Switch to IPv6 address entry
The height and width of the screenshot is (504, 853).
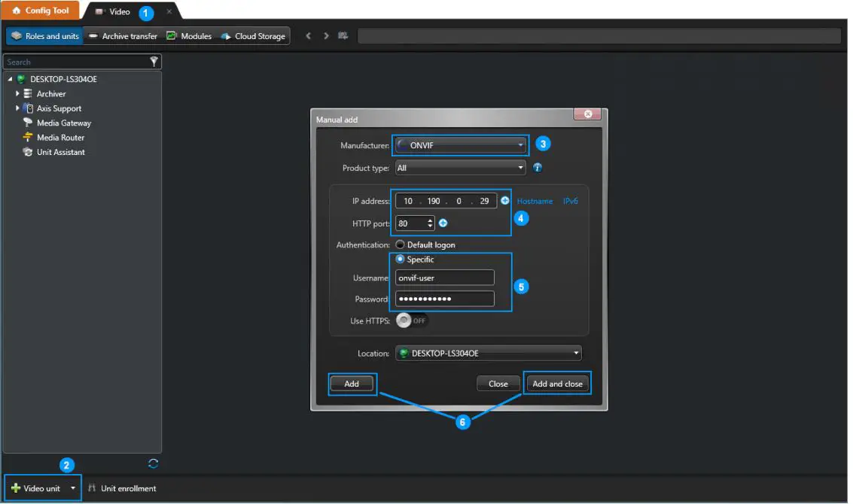pyautogui.click(x=570, y=201)
